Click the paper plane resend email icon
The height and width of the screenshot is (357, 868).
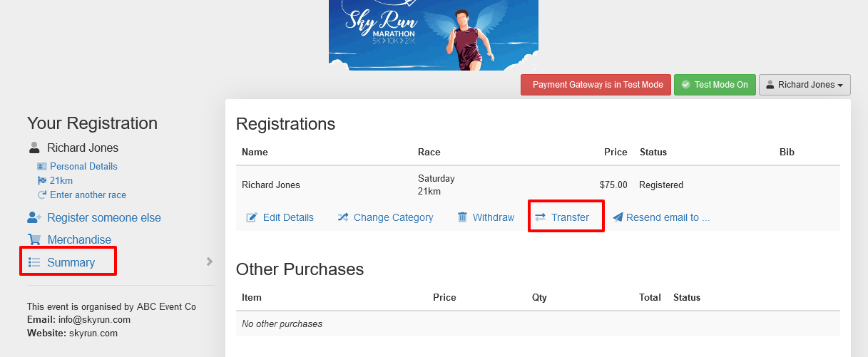click(x=618, y=217)
